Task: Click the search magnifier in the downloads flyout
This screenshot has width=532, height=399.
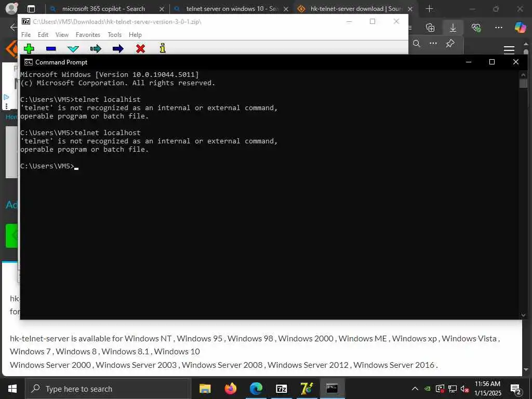Action: pos(417,44)
